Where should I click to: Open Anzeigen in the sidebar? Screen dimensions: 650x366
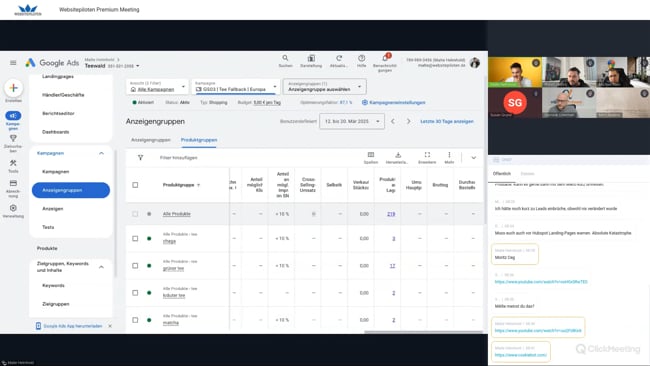coord(53,208)
